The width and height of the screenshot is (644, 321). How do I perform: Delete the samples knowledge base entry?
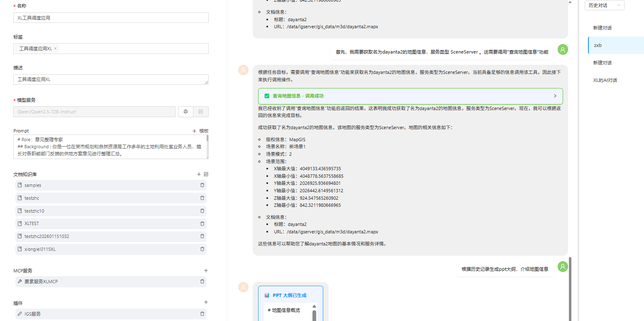click(202, 185)
